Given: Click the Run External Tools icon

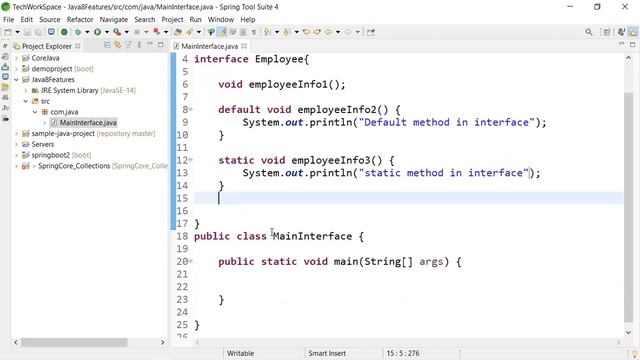Looking at the screenshot, I should pyautogui.click(x=117, y=32).
